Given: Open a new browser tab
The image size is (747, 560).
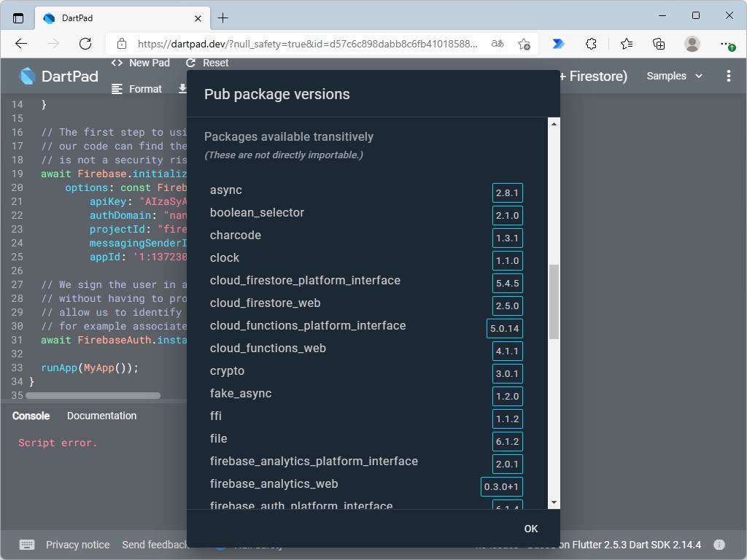Looking at the screenshot, I should tap(222, 18).
